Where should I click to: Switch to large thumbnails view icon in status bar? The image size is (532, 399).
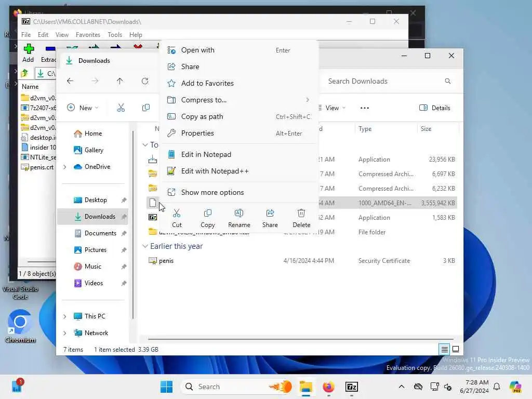pyautogui.click(x=456, y=349)
